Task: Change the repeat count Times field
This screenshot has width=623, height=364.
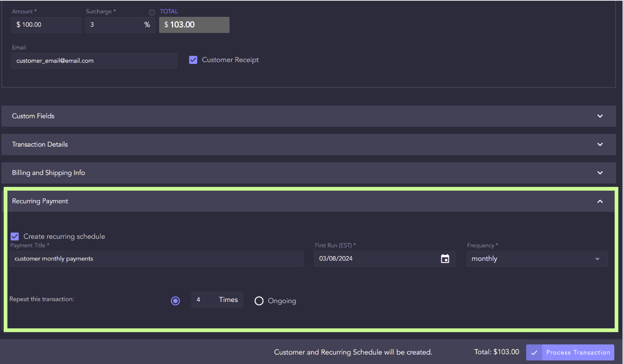Action: 217,300
